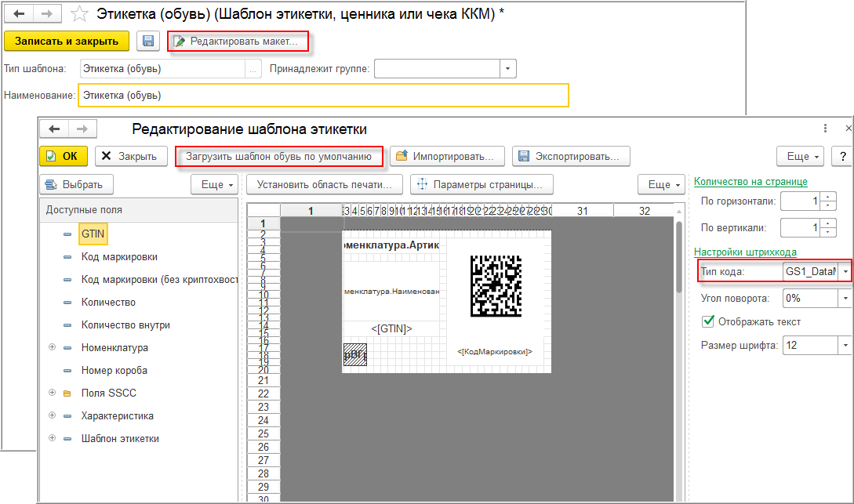Image resolution: width=854 pixels, height=504 pixels.
Task: Click the save diskette icon in label window
Action: (x=147, y=42)
